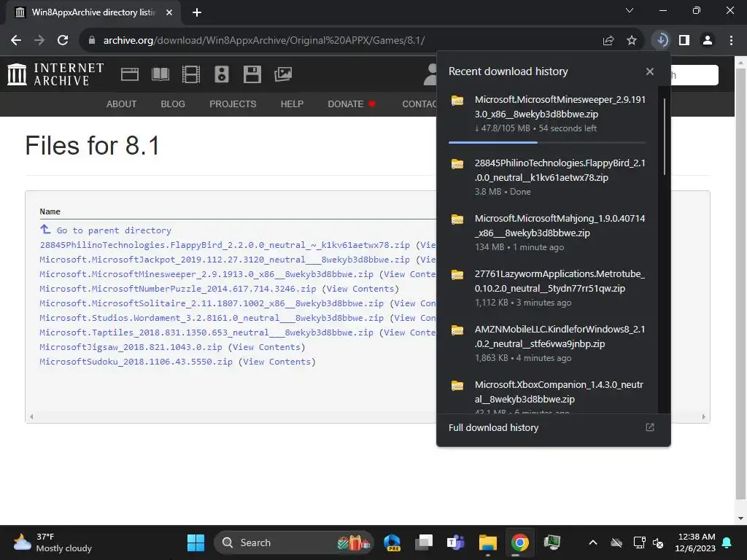Click the folder icon for Minesweeper download
This screenshot has height=560, width=747.
click(x=457, y=100)
